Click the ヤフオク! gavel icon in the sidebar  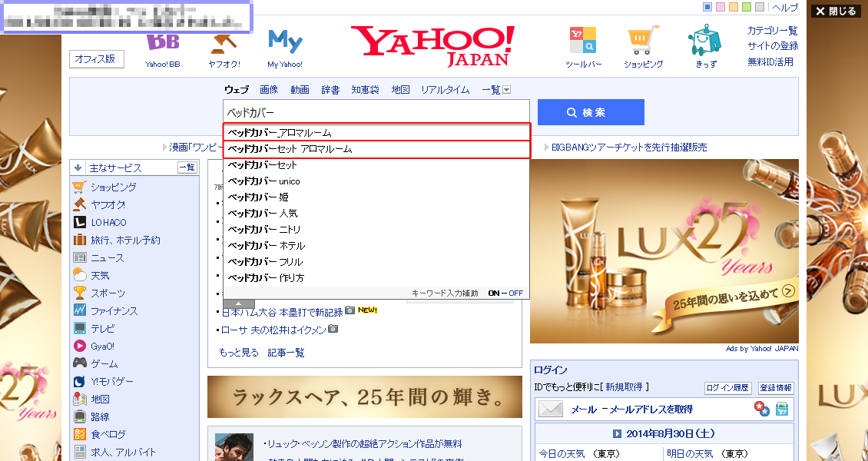point(80,205)
